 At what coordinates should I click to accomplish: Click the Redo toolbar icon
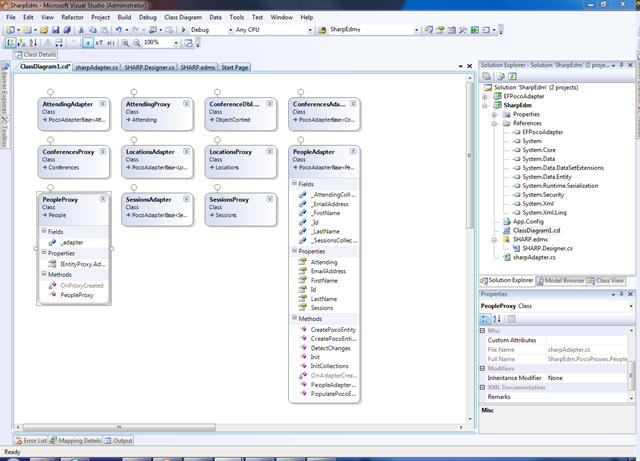pos(135,30)
